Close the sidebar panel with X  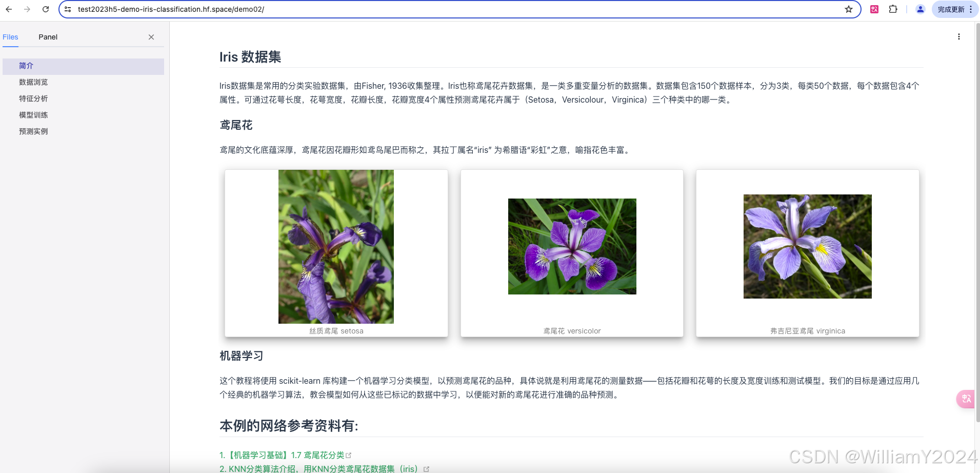pos(151,37)
